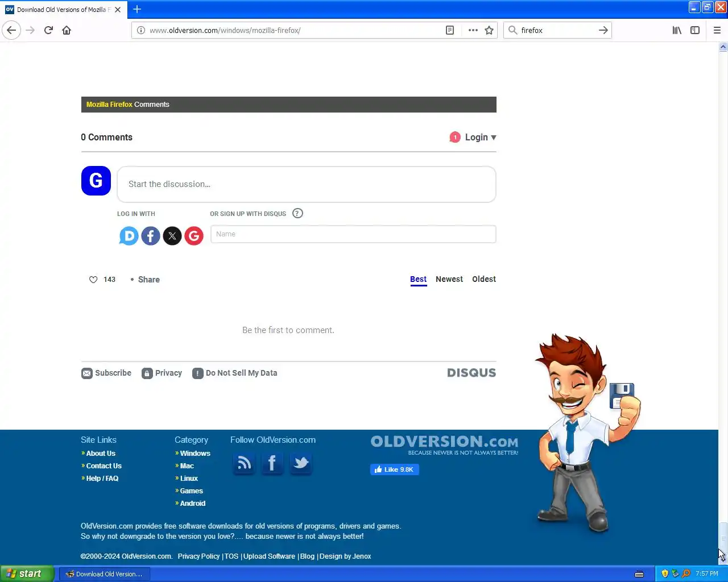Open the Mac category
Viewport: 728px width, 582px height.
187,466
